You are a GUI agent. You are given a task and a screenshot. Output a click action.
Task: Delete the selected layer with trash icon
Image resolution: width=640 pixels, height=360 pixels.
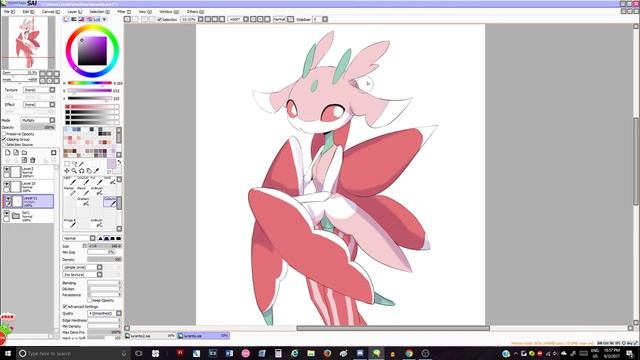tap(33, 160)
